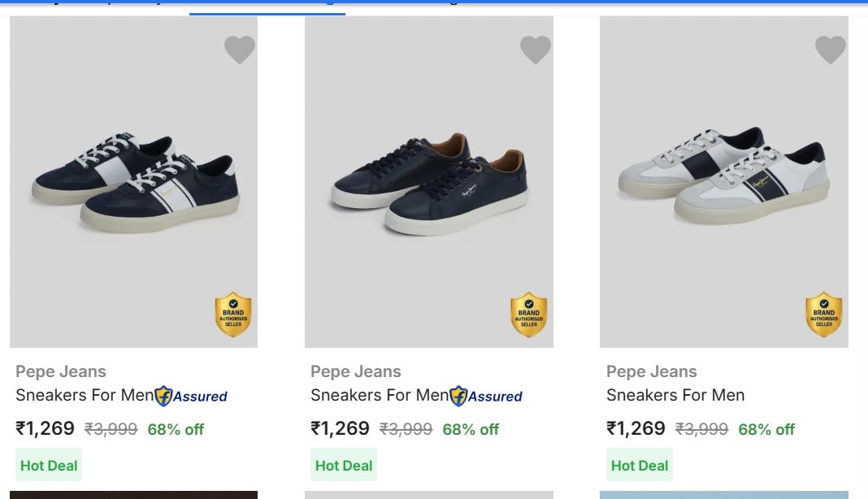Click ₹1,269 price of first product

45,428
